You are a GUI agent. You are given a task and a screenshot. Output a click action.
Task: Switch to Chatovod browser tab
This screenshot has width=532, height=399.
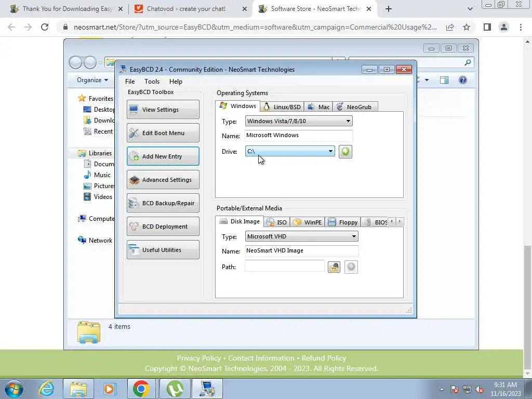click(x=191, y=9)
